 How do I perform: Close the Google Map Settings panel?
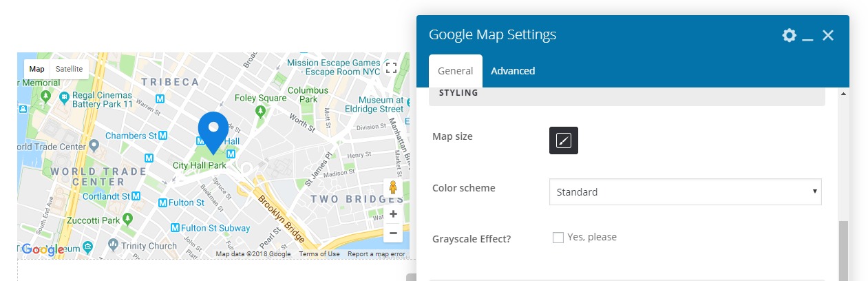click(828, 35)
